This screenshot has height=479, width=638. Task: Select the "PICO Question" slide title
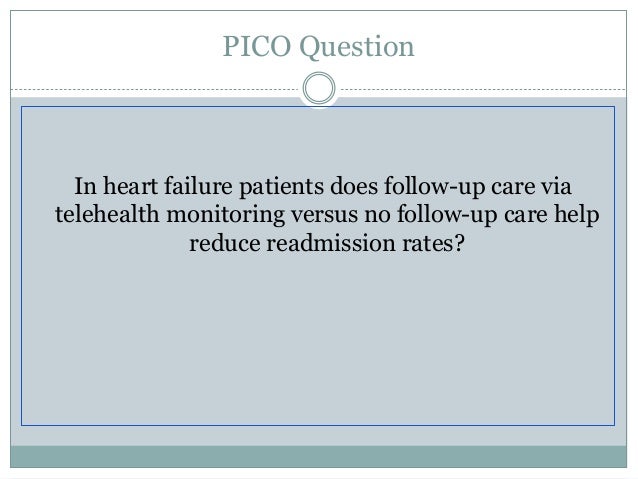tap(319, 46)
